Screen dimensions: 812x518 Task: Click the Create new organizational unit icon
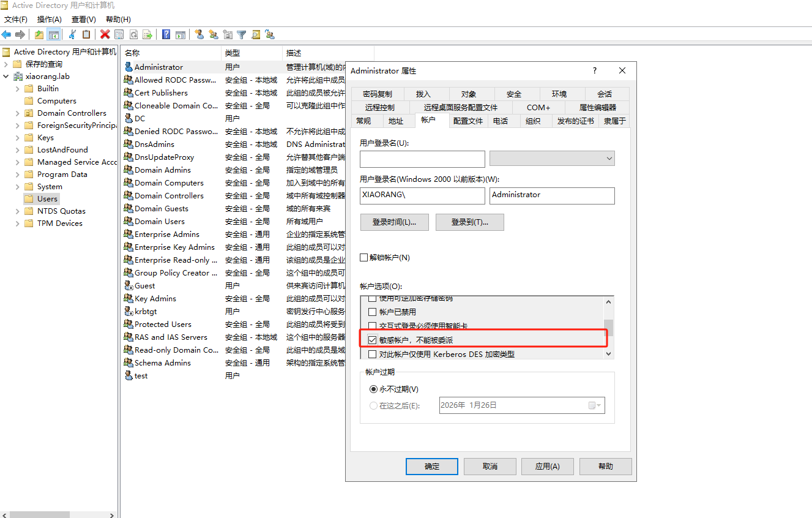click(228, 34)
